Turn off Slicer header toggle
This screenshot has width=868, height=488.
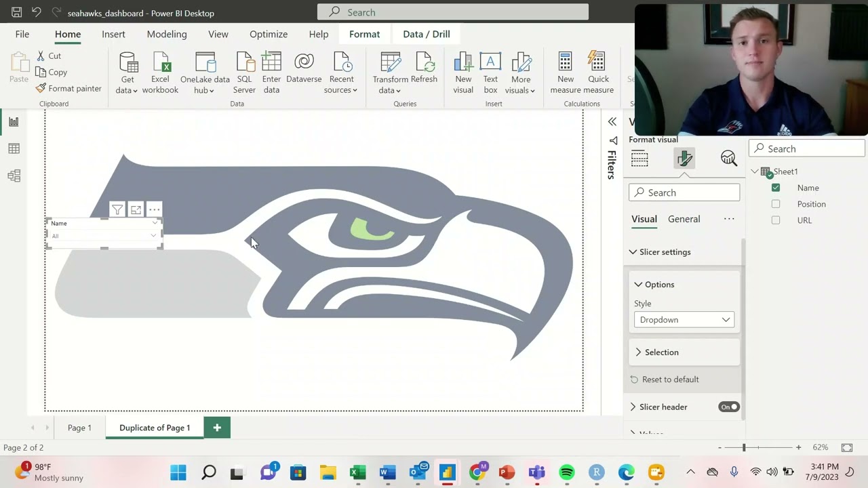729,407
